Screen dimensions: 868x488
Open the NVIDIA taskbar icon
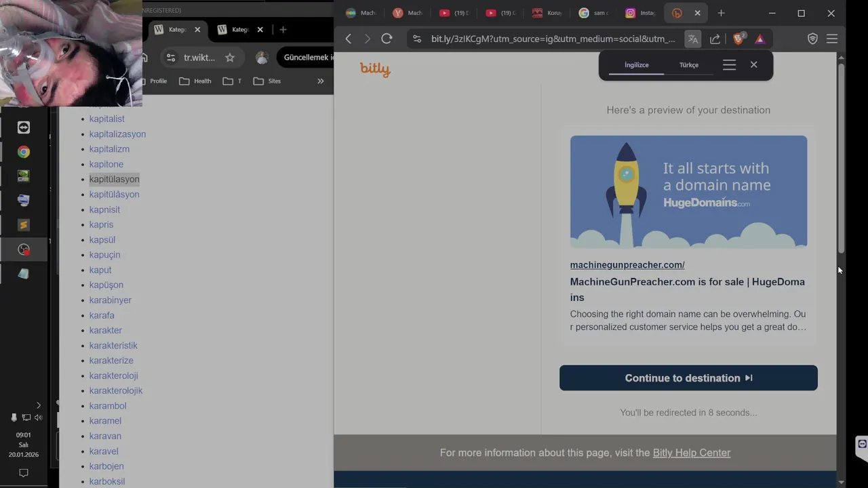24,176
